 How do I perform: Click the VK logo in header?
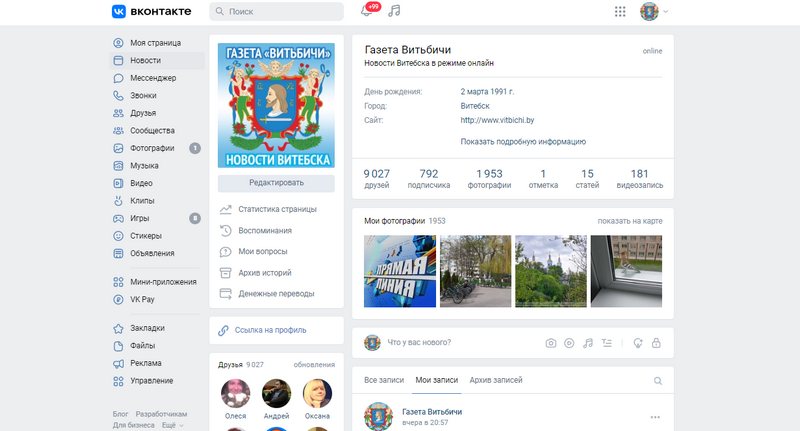point(152,11)
